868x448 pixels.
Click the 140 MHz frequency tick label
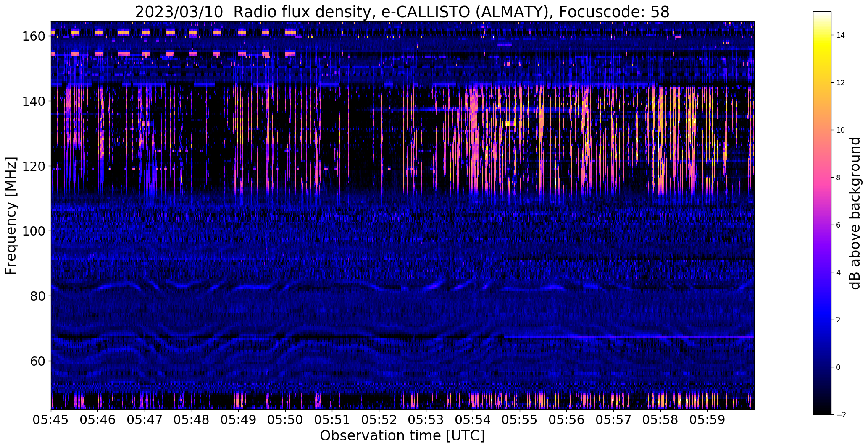33,101
